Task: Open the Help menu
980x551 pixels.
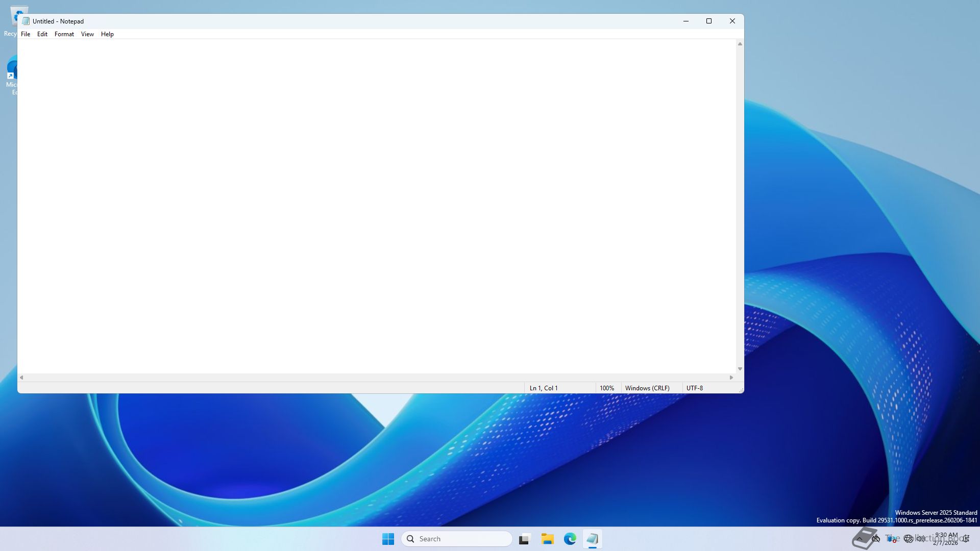Action: [107, 34]
